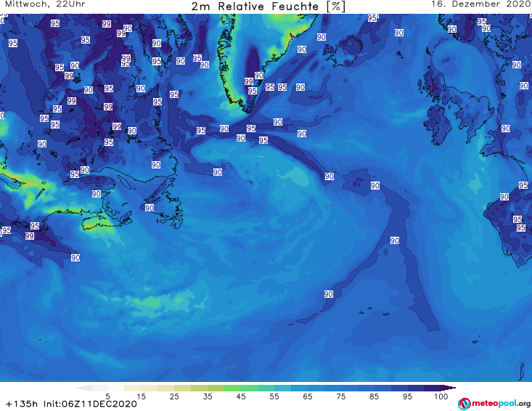
Task: Pick the green legend segment right of 45
Action: 249,388
